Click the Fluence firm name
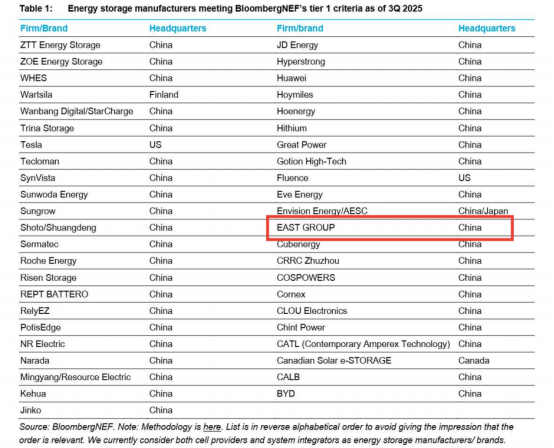Screen dimensions: 554x448 293,178
